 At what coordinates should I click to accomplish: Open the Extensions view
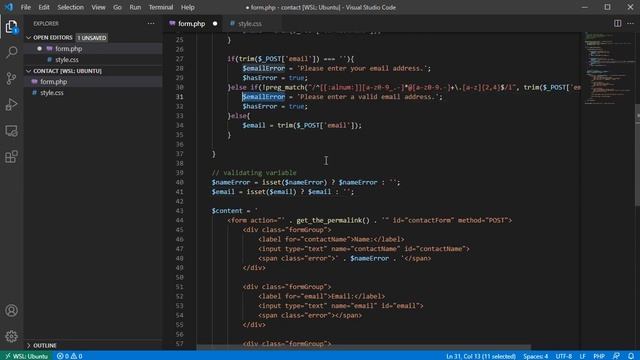tap(11, 157)
